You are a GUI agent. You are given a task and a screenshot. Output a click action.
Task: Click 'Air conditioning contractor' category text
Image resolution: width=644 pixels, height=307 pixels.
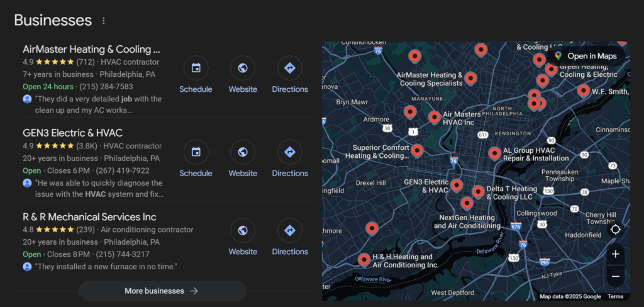[x=147, y=230]
